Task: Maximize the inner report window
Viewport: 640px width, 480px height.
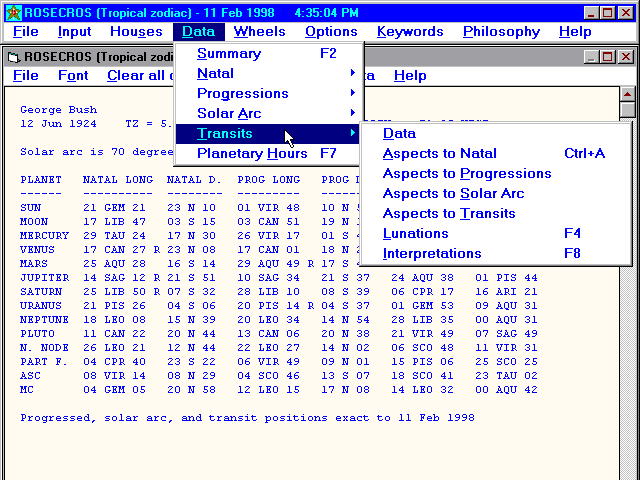Action: click(x=607, y=57)
